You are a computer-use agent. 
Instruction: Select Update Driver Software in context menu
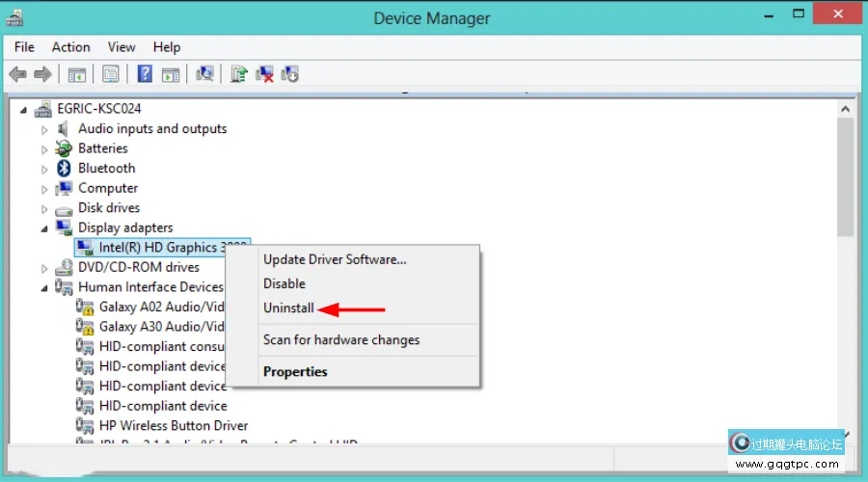[x=335, y=259]
